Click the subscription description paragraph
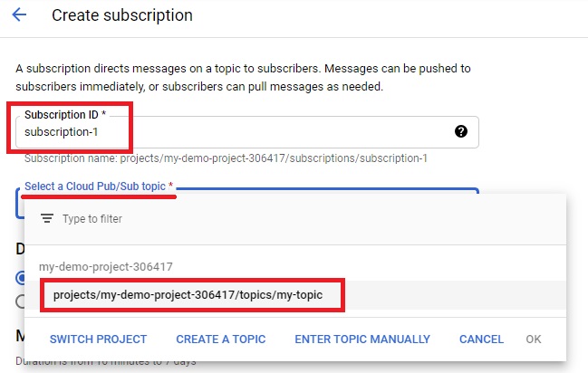 (243, 78)
